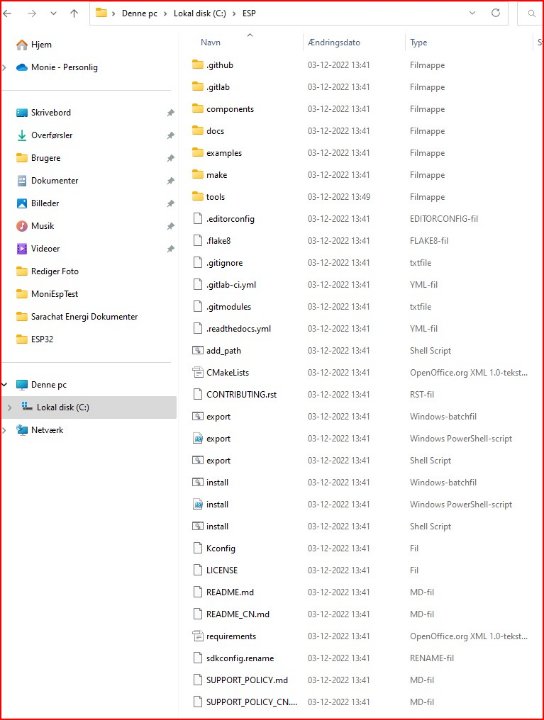Sort files by the Type column header
The width and height of the screenshot is (544, 720).
coord(418,42)
